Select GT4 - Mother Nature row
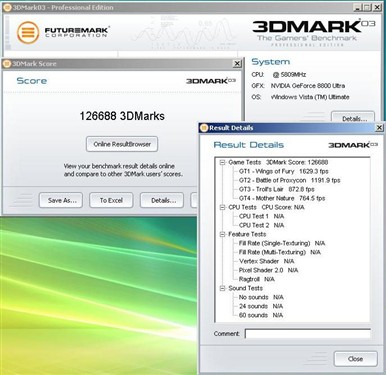The width and height of the screenshot is (386, 375). [282, 198]
